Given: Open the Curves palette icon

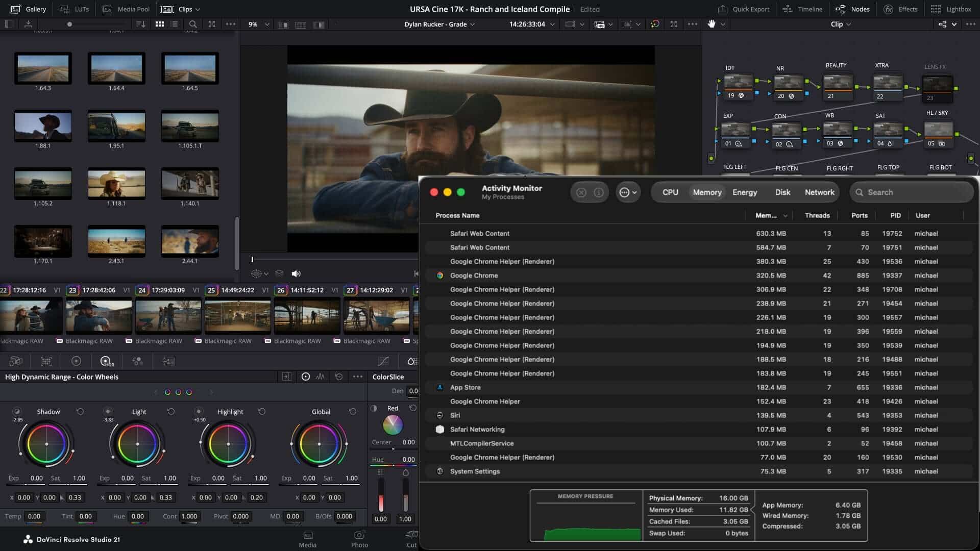Looking at the screenshot, I should tap(383, 361).
